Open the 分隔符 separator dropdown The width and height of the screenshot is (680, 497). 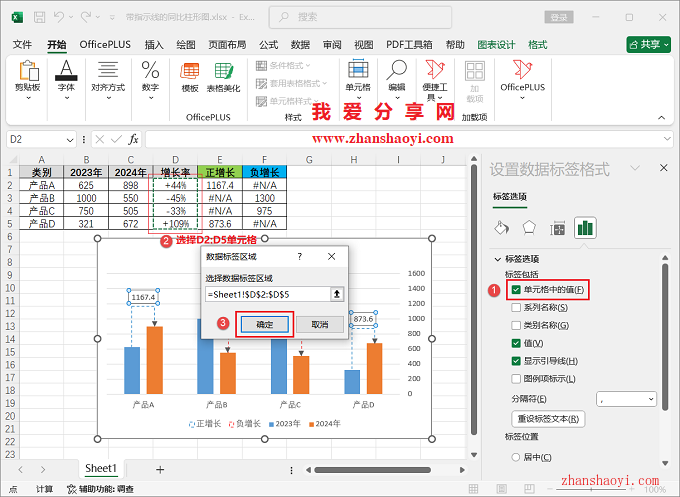627,398
